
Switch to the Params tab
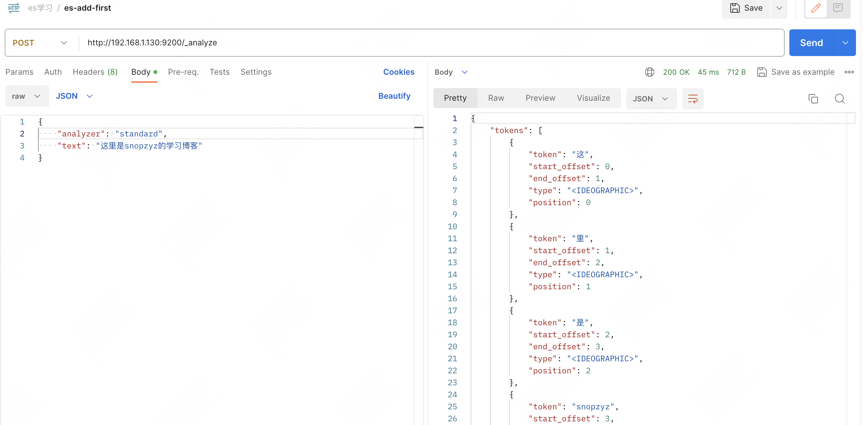(x=19, y=72)
